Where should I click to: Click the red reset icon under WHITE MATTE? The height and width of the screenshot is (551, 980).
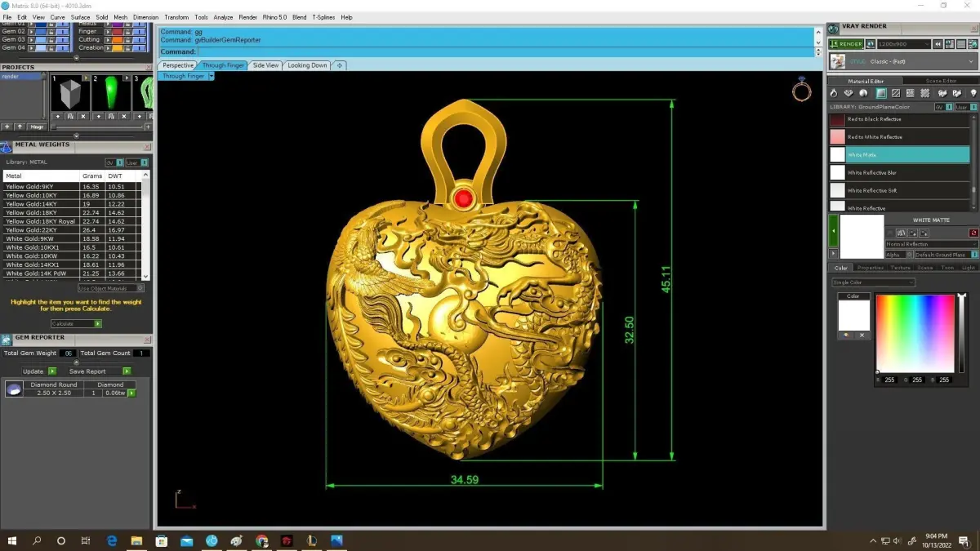973,233
